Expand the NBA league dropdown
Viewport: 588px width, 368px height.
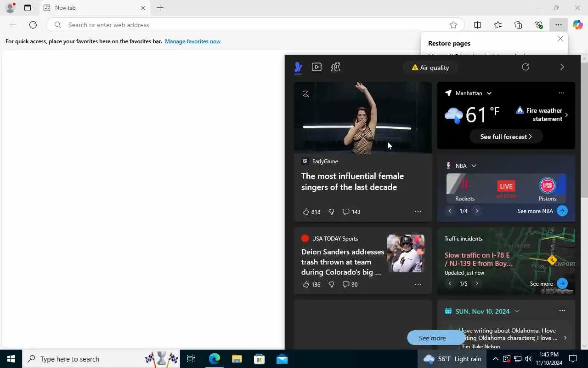(474, 166)
